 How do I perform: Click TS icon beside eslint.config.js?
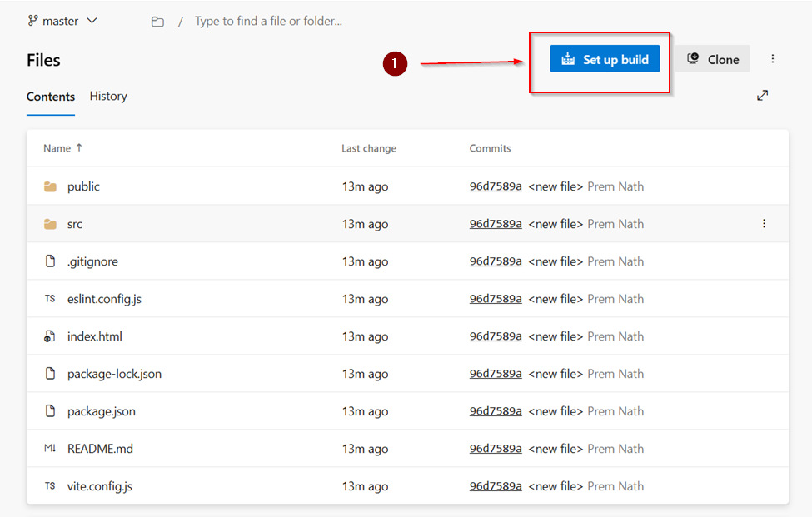(x=50, y=299)
